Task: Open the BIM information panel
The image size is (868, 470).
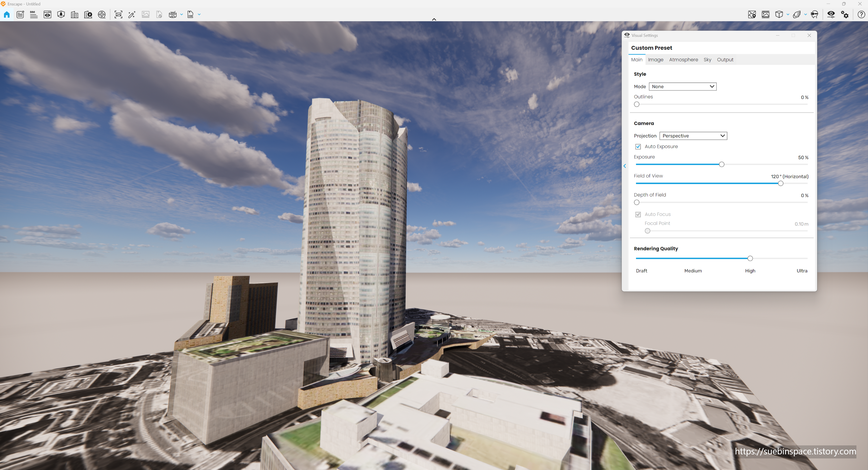Action: [34, 14]
